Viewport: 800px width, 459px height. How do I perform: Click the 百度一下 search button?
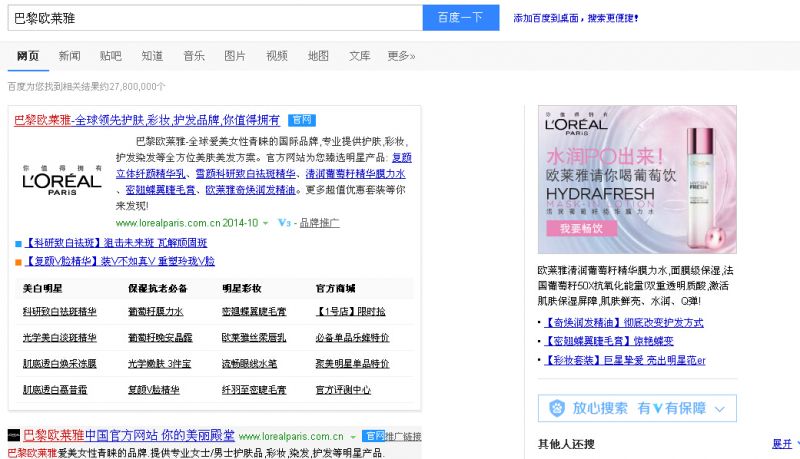pos(461,18)
